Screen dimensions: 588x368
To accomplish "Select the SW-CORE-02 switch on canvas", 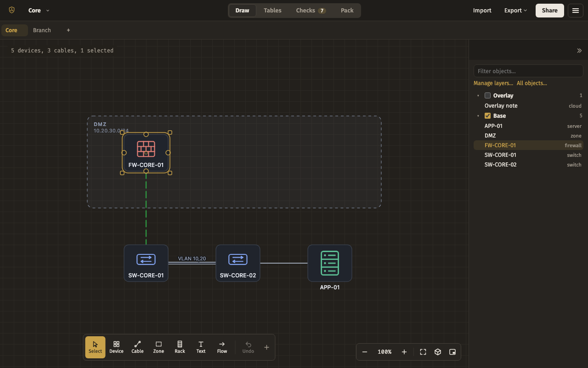I will pos(238,263).
